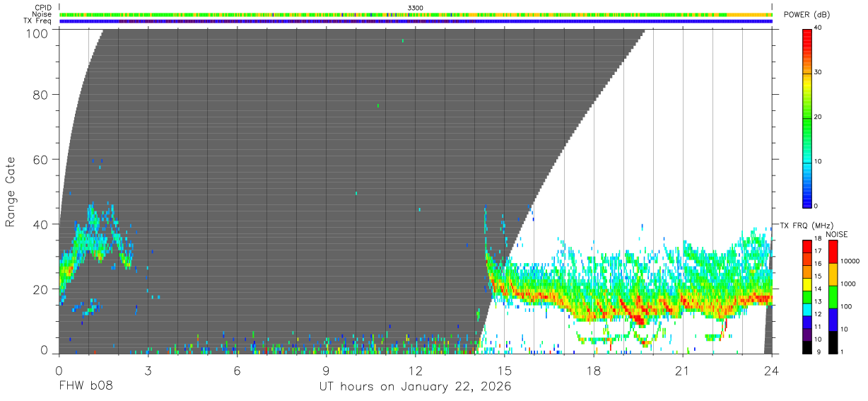Click the 'NOISE' colorbar title
The height and width of the screenshot is (401, 868).
[836, 234]
